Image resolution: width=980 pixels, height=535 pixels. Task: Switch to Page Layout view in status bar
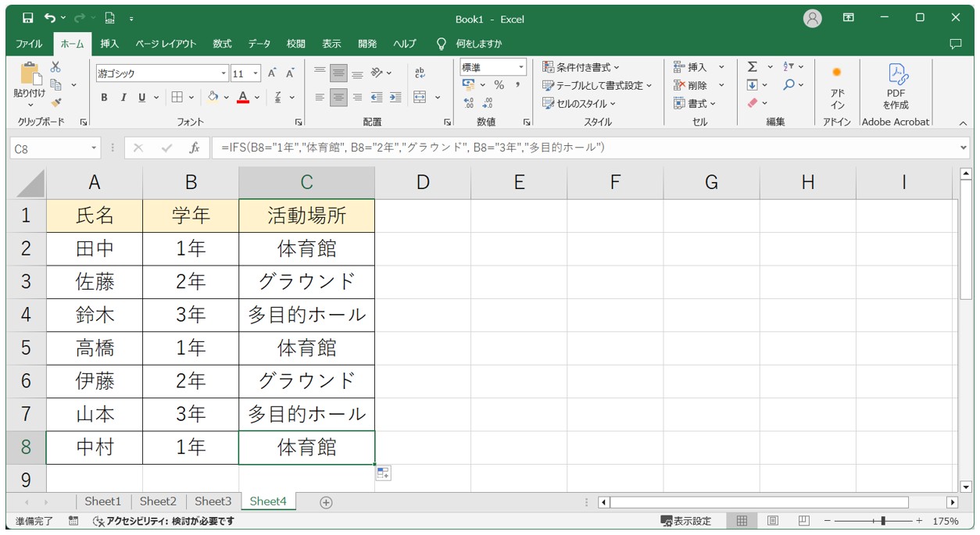click(x=772, y=521)
